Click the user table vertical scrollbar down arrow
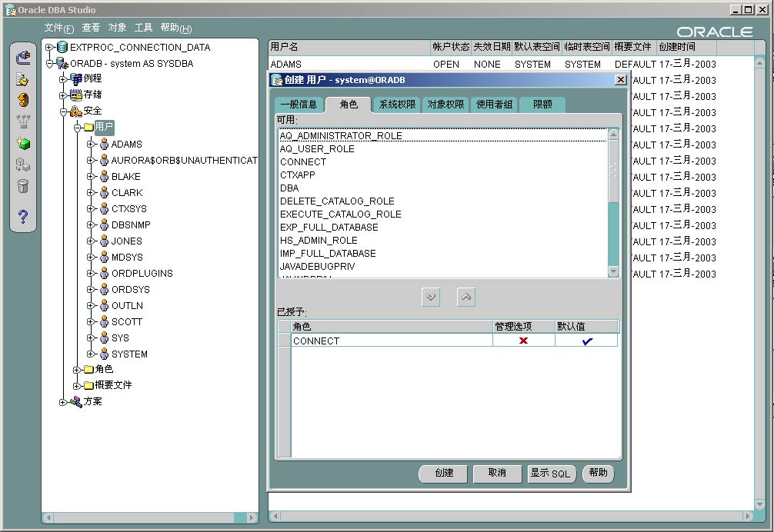 759,505
